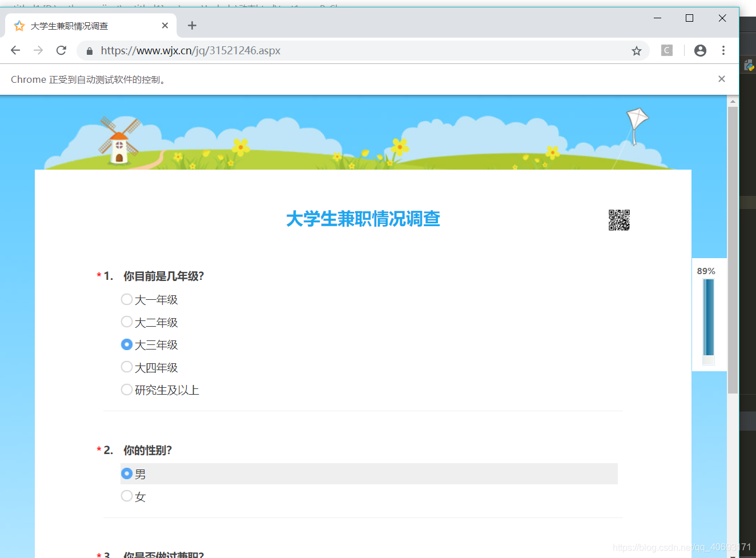Dismiss the automation control notification
The height and width of the screenshot is (558, 756).
(721, 79)
